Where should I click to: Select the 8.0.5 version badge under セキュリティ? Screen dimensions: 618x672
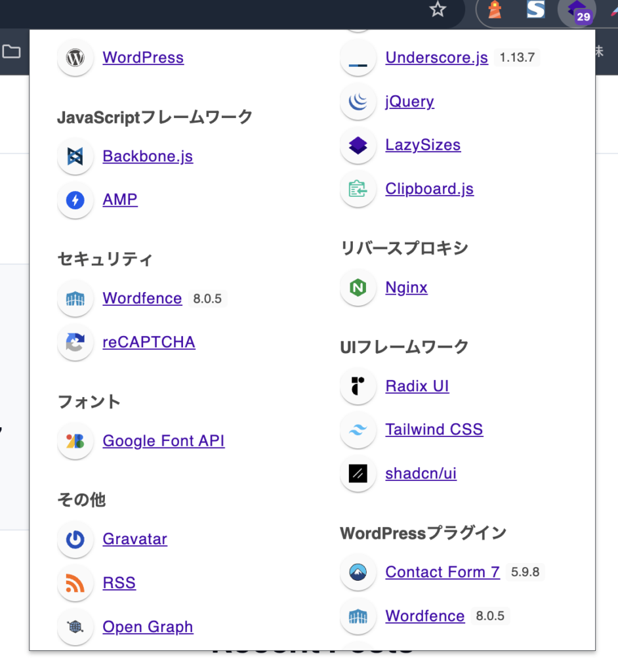207,299
